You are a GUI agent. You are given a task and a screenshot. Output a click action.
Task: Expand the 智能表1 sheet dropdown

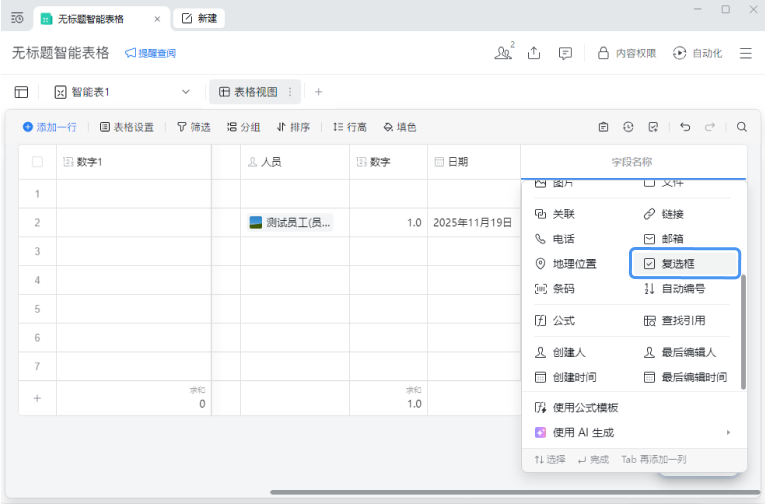coord(185,92)
